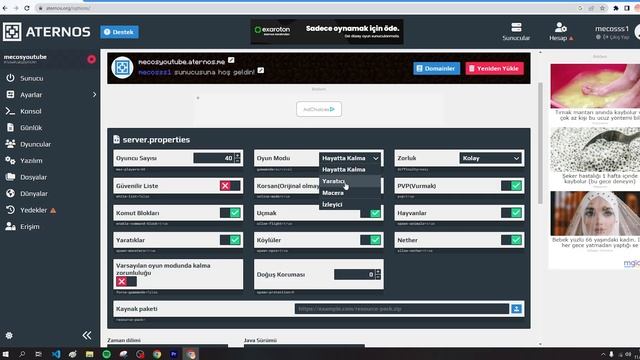The height and width of the screenshot is (360, 640).
Task: Open the veiled woman ad thumbnail
Action: tap(595, 213)
